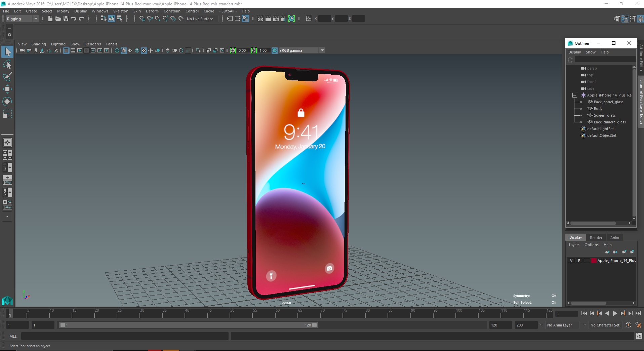
Task: Click the time range slider bar
Action: point(188,325)
